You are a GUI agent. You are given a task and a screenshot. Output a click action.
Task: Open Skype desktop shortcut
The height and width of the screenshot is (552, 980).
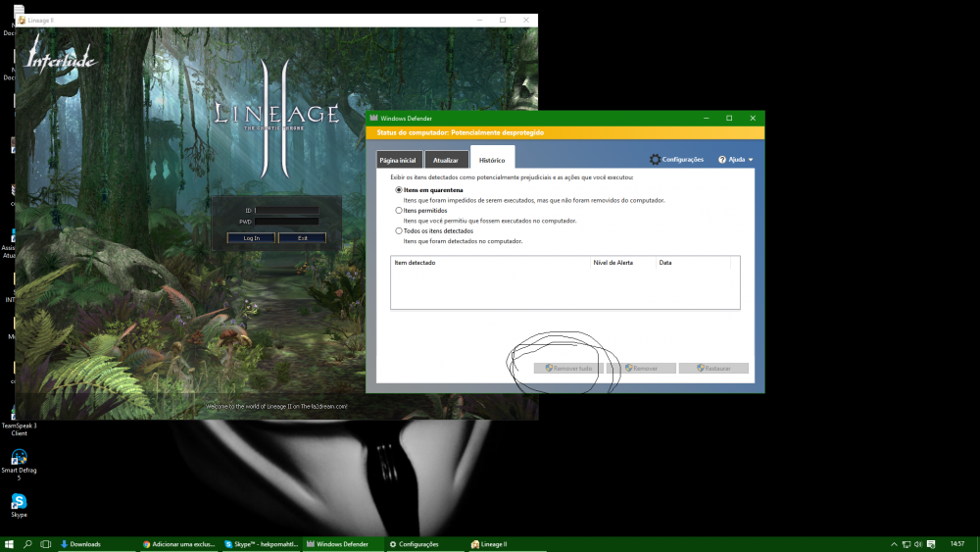(x=19, y=501)
